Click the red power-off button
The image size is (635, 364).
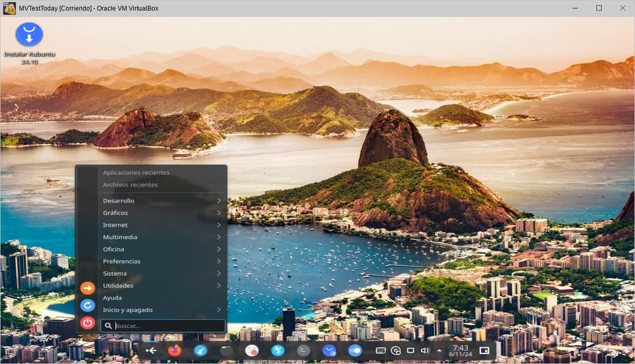pos(87,322)
